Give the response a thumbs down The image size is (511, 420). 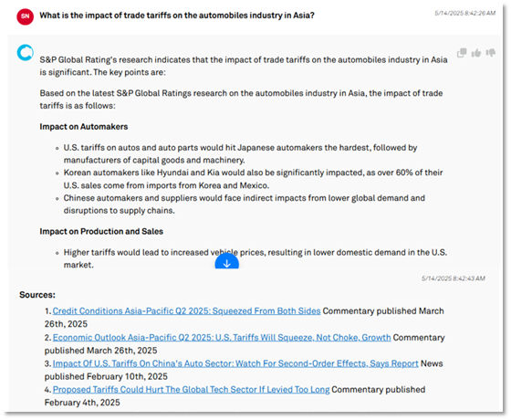(491, 53)
